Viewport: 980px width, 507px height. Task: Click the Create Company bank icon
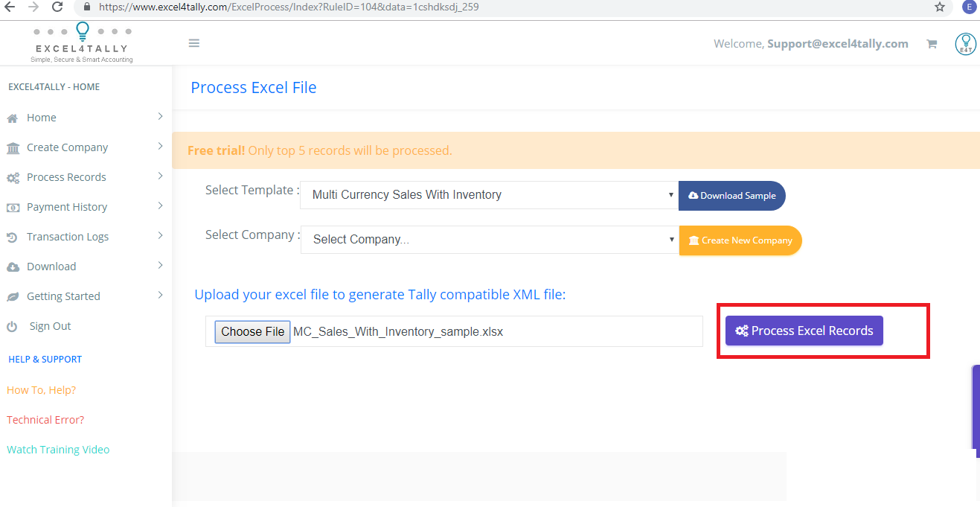(x=13, y=147)
